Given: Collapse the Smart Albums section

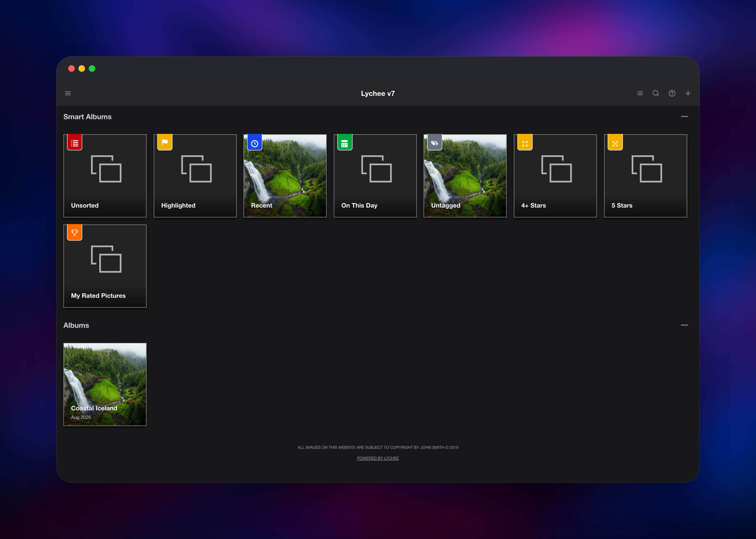Looking at the screenshot, I should [684, 116].
